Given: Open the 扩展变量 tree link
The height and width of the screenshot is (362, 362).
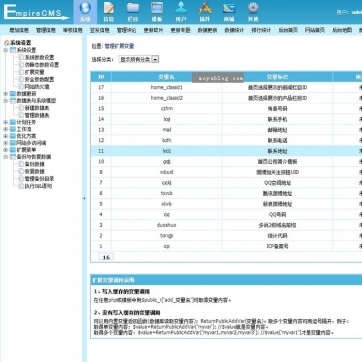Looking at the screenshot, I should 34,72.
